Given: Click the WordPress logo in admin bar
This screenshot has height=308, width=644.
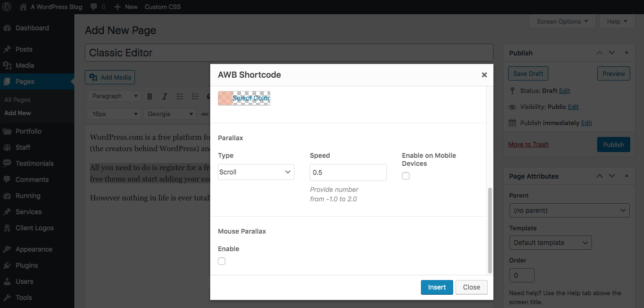Looking at the screenshot, I should [7, 7].
